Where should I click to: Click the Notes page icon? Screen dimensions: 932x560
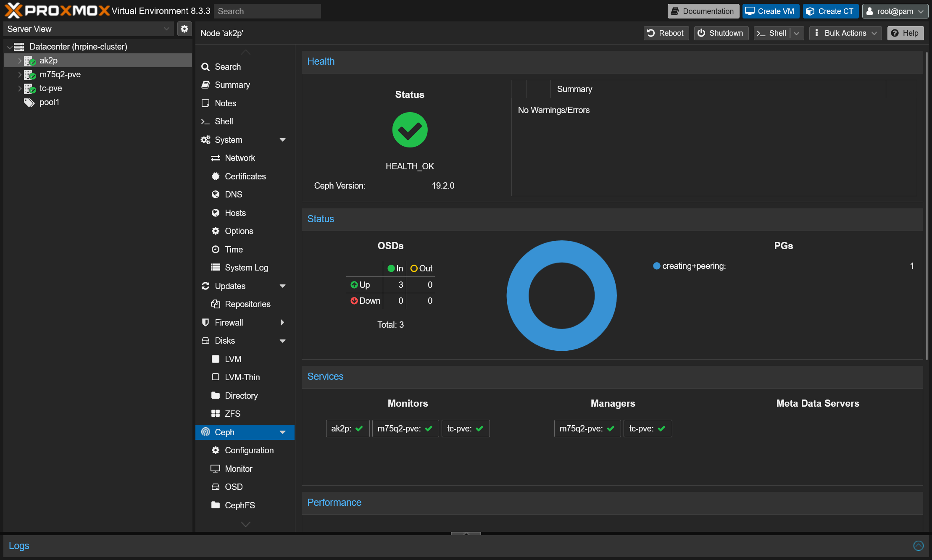(x=205, y=103)
